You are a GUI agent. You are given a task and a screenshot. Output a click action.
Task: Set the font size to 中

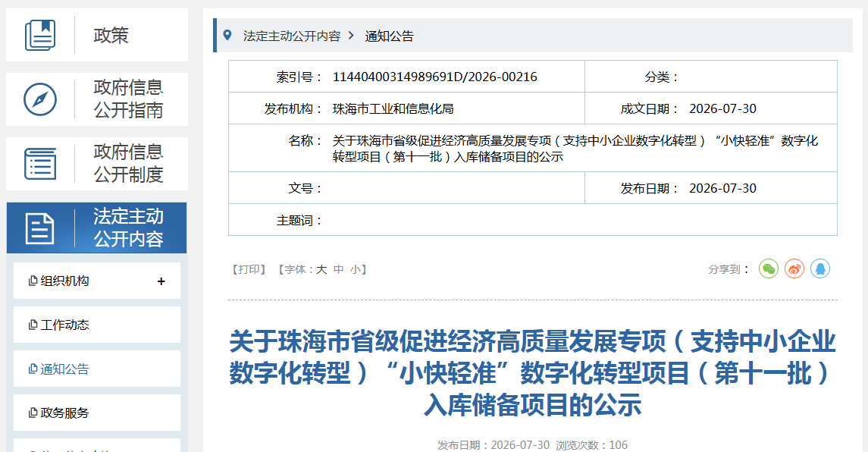tap(339, 269)
